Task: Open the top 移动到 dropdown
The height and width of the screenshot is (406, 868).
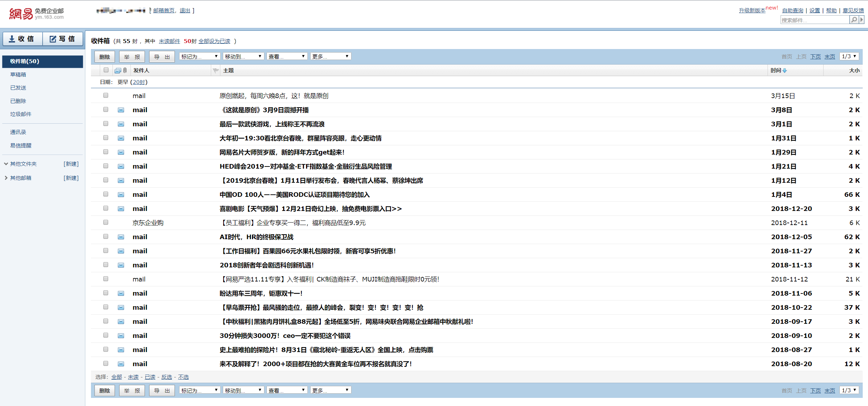Action: (243, 56)
